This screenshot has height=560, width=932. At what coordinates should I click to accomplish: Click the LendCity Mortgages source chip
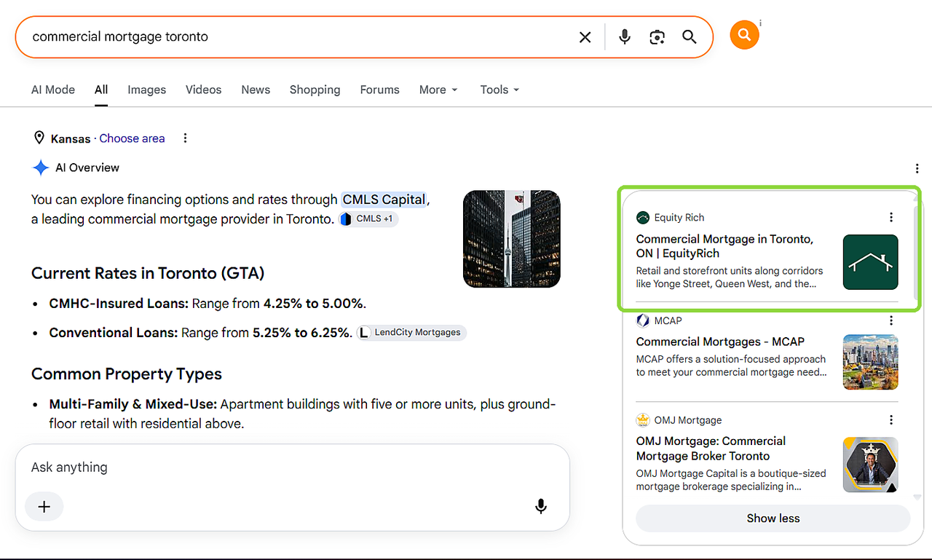(x=411, y=332)
